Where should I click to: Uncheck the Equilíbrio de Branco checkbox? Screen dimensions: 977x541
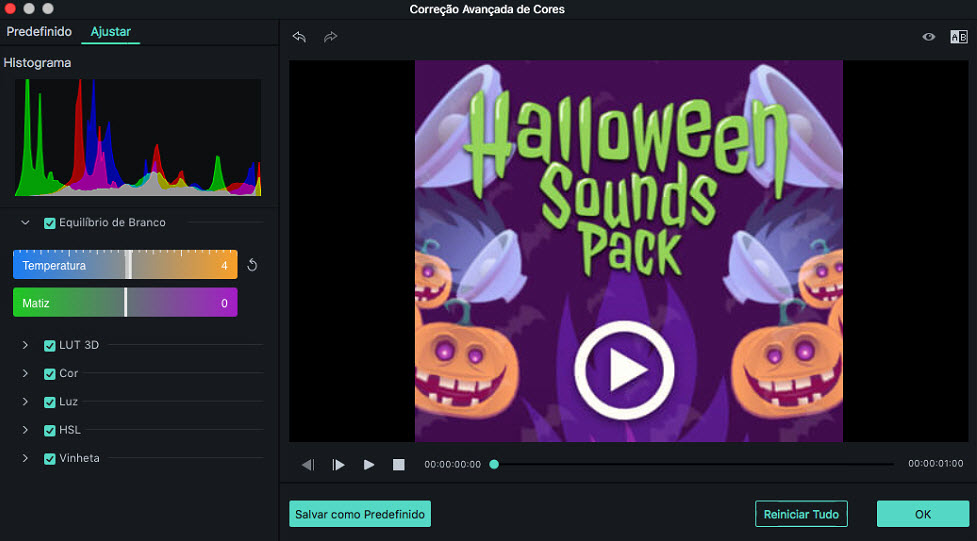(50, 223)
